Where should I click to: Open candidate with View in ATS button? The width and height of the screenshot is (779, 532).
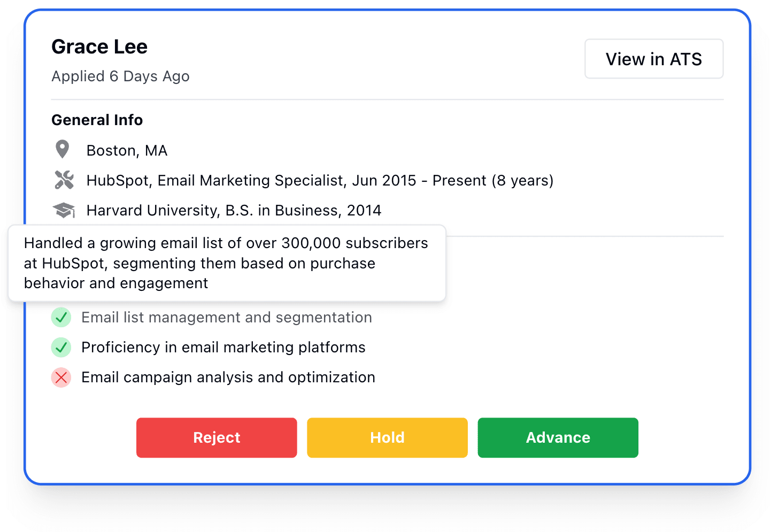[653, 59]
